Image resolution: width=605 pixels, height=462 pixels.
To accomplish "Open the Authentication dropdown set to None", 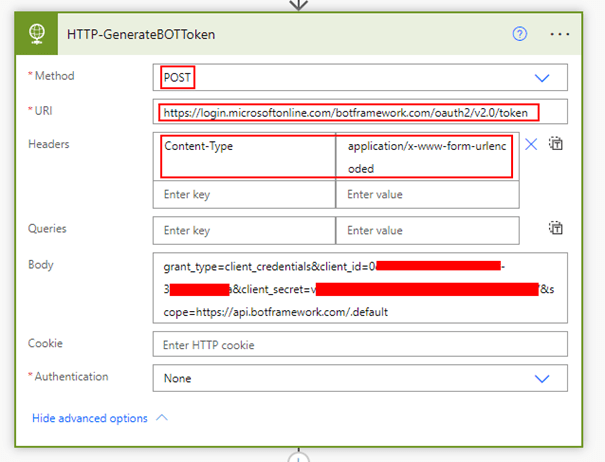I will [542, 379].
